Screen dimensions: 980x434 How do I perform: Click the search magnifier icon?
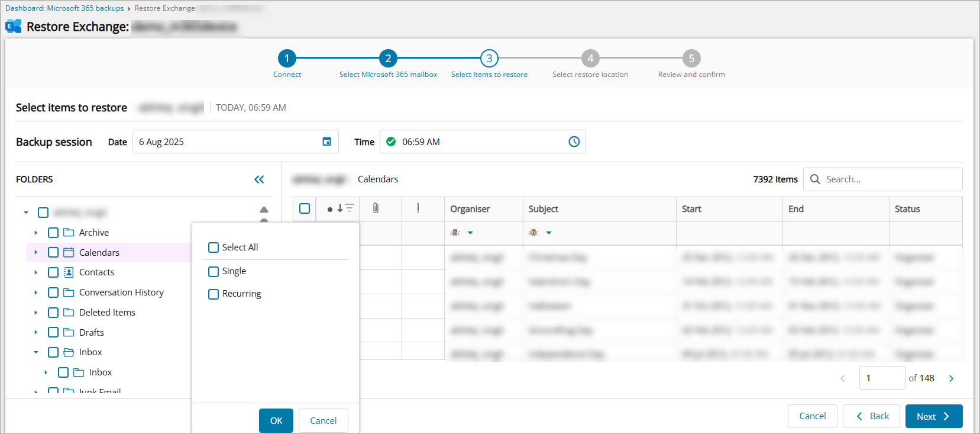815,179
